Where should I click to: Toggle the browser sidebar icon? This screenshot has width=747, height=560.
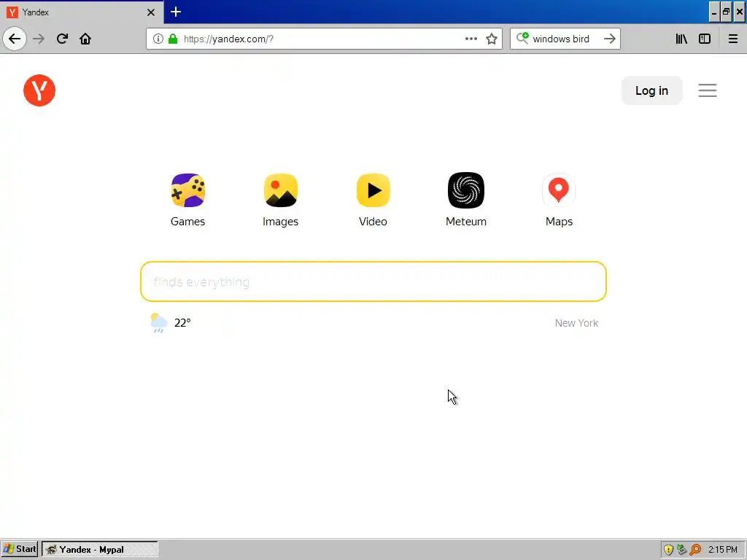[705, 39]
